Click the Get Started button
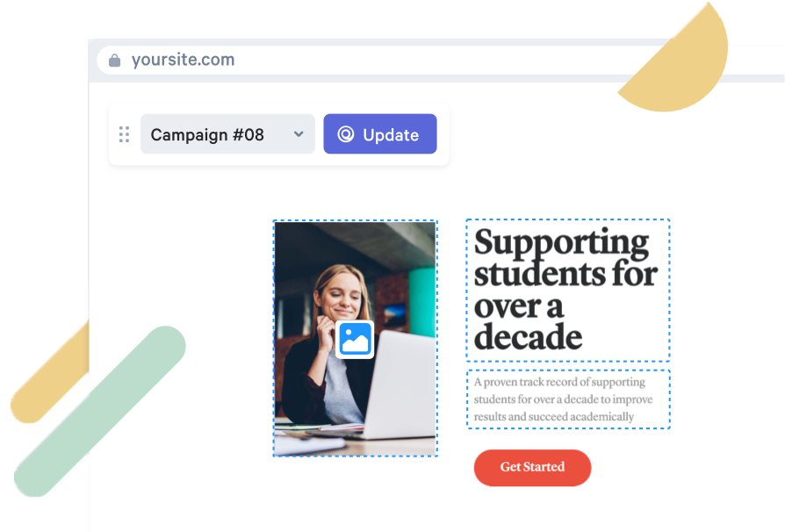Screen dimensions: 785x532 [533, 467]
